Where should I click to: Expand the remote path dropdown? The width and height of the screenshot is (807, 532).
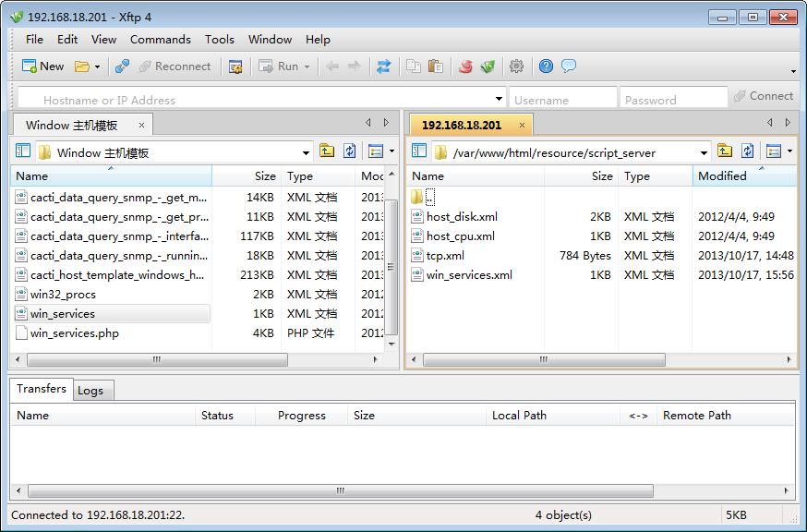click(704, 153)
